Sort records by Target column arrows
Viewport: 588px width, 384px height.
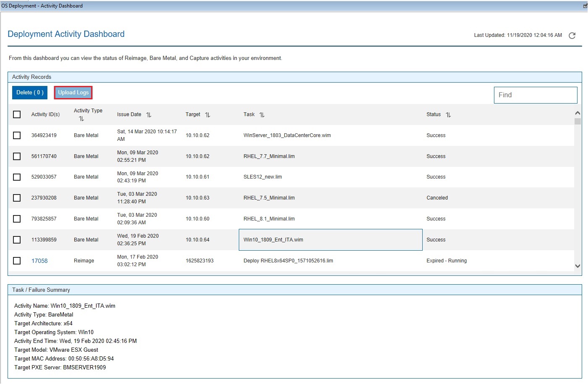[x=207, y=115]
